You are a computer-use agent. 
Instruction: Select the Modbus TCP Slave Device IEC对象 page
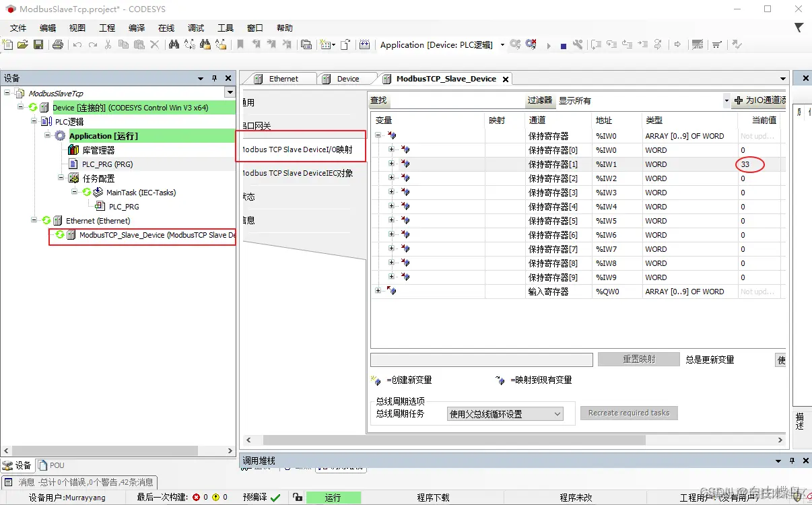tap(297, 173)
